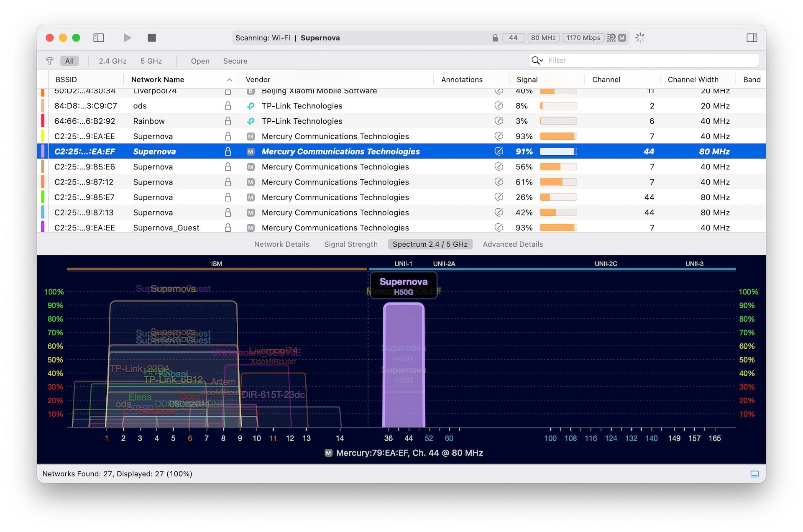Show only Open networks

tap(200, 61)
